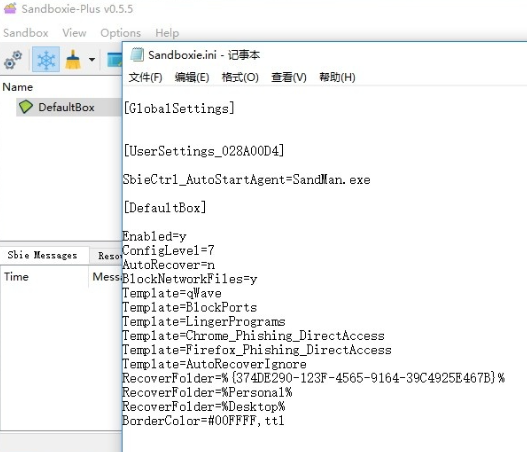Open Notepad's 格式(O) menu
Image resolution: width=527 pixels, height=452 pixels.
(x=240, y=77)
